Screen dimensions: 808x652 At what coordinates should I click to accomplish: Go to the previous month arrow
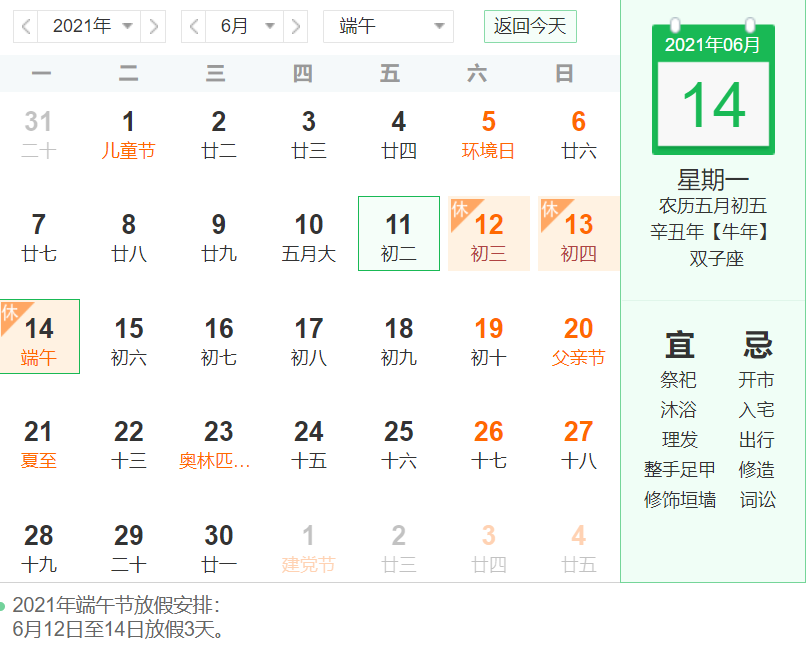[x=194, y=26]
